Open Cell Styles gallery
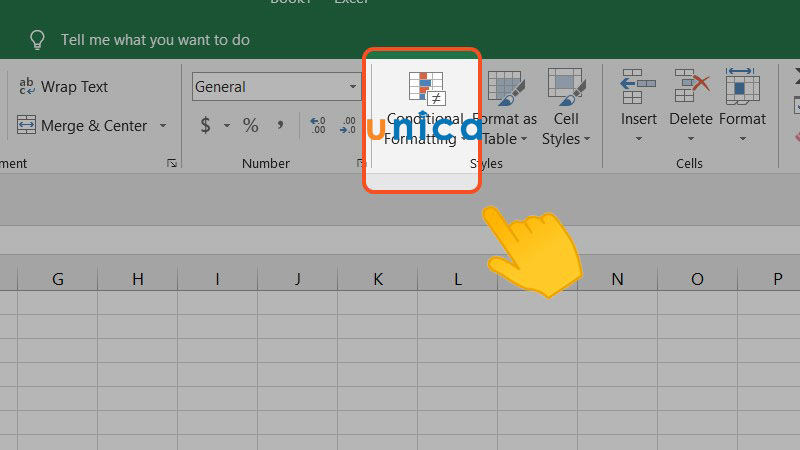This screenshot has height=450, width=800. click(x=566, y=109)
